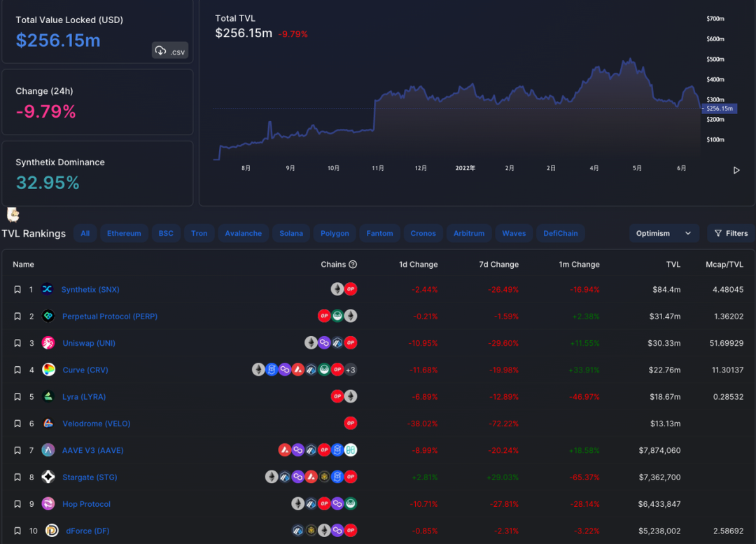Image resolution: width=756 pixels, height=544 pixels.
Task: Download TVL data as .csv
Action: pos(169,50)
